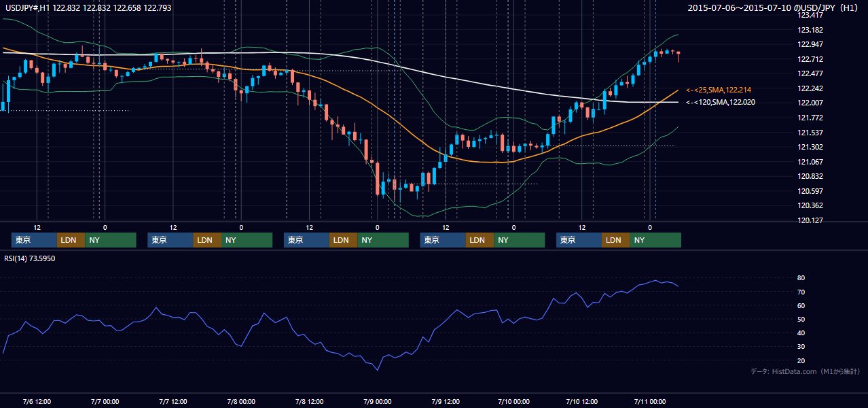Screen dimensions: 868x408
Task: Select the 7/10 00:00 date label
Action: tap(513, 401)
